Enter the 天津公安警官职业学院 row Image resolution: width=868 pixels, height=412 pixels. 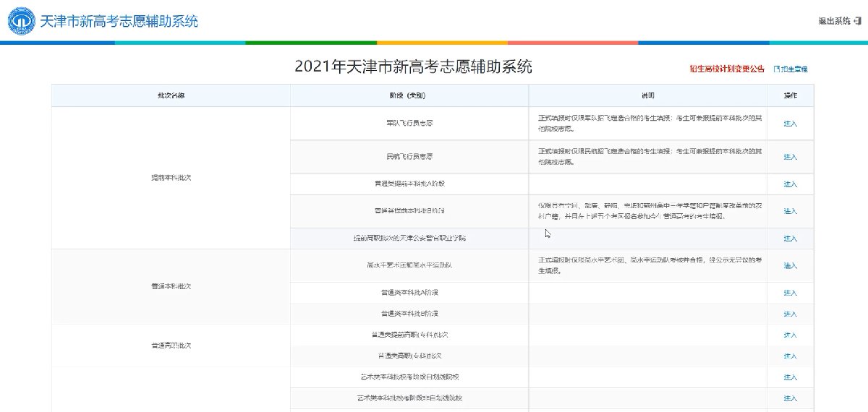tap(790, 239)
